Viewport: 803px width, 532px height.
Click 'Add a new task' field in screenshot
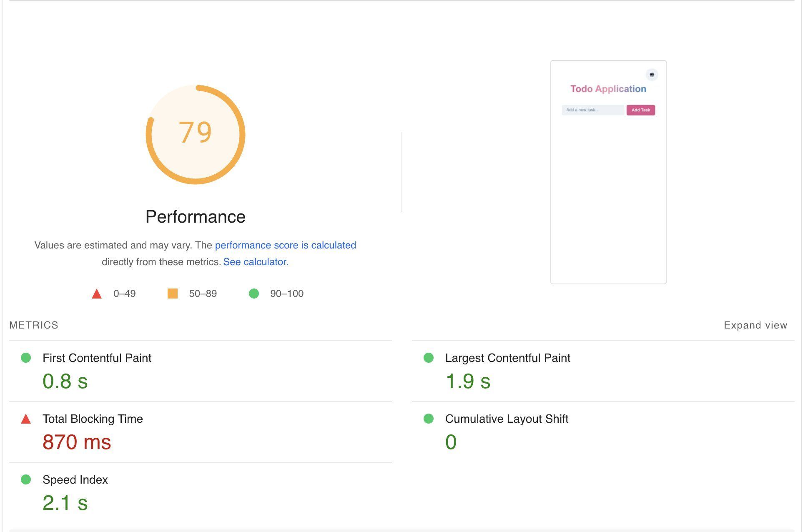pos(592,110)
